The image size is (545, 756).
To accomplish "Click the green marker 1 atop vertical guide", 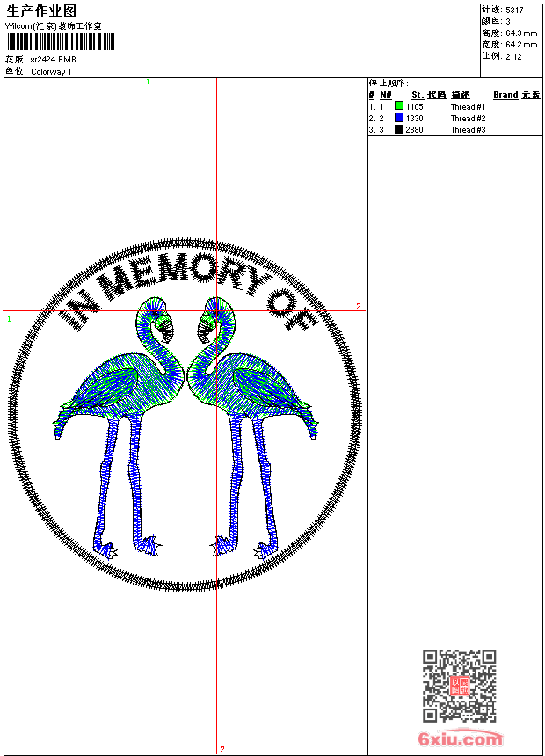I will click(148, 83).
